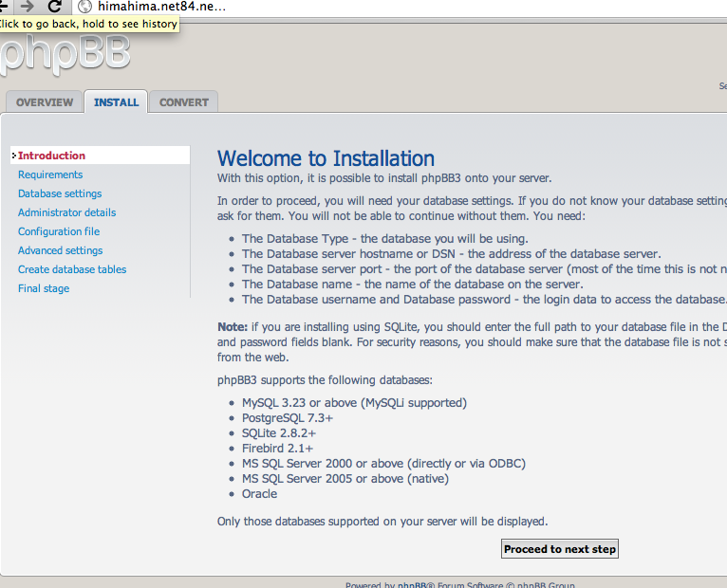Select Introduction in the sidebar

51,156
